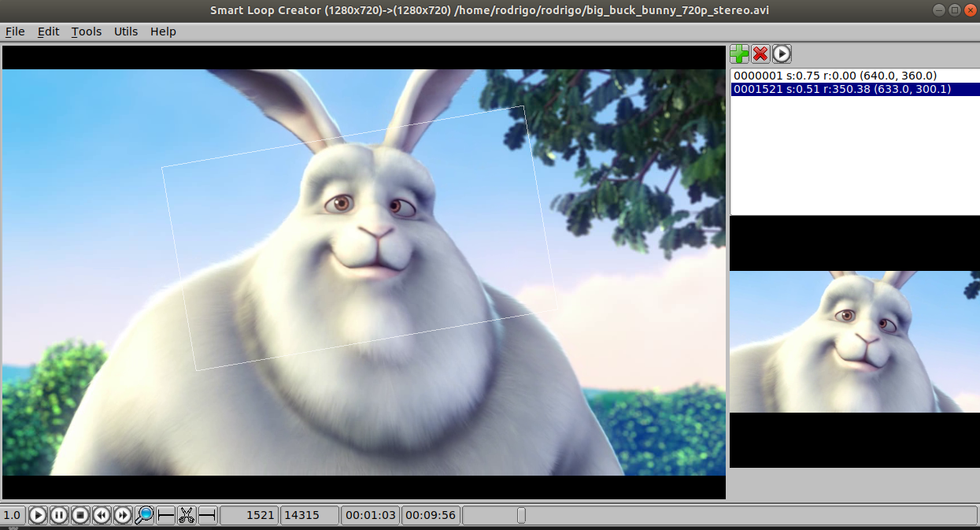
Task: Delete keyframe with red X icon
Action: pos(760,54)
